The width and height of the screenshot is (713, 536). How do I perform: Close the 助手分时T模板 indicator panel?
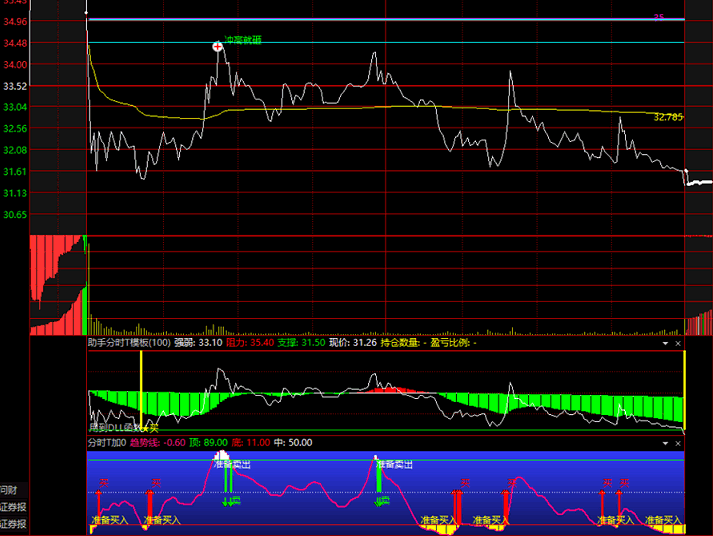point(678,343)
